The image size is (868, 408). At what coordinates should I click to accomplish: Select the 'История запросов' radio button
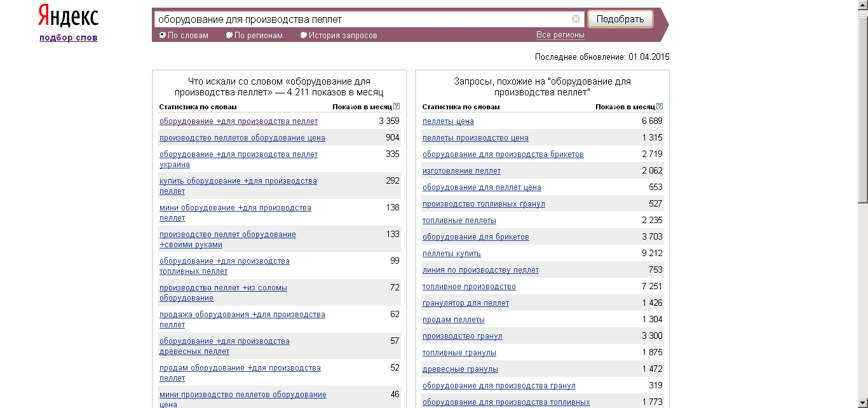point(304,36)
